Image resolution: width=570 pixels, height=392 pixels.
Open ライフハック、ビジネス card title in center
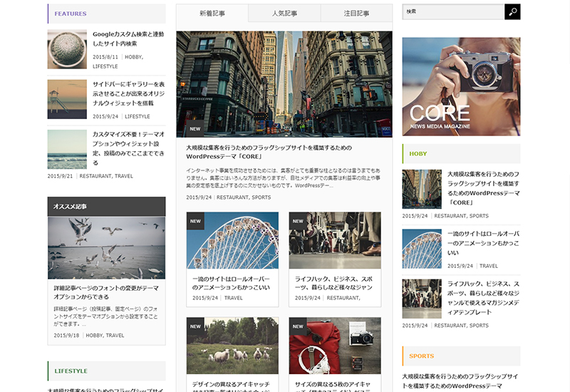pos(333,283)
